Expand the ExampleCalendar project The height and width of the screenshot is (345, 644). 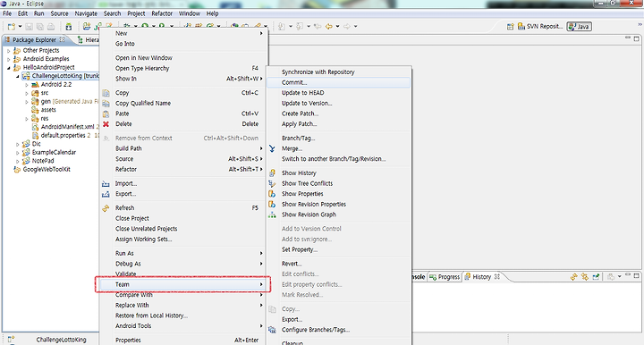18,153
